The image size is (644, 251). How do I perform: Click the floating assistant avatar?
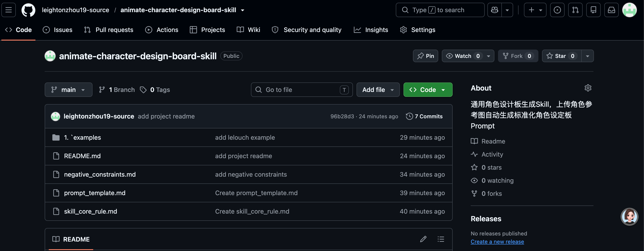[629, 216]
